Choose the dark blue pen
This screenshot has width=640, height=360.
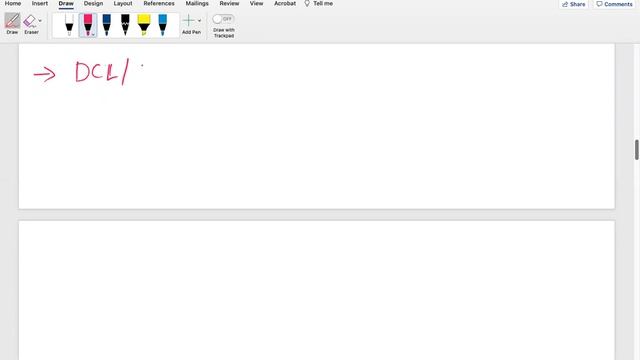tap(107, 24)
